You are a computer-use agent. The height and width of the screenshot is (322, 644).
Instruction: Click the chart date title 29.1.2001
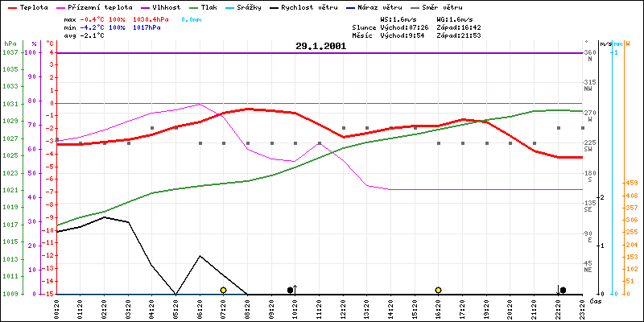[x=320, y=46]
